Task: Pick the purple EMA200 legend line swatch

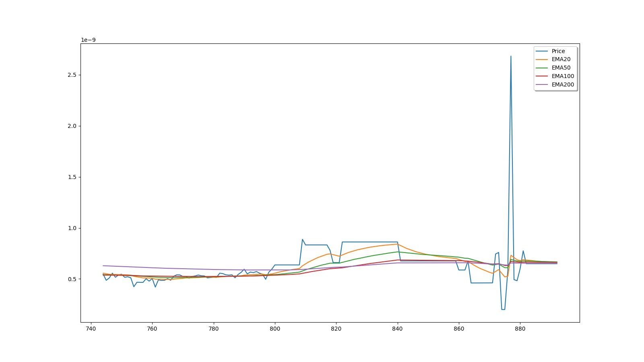Action: [x=542, y=85]
